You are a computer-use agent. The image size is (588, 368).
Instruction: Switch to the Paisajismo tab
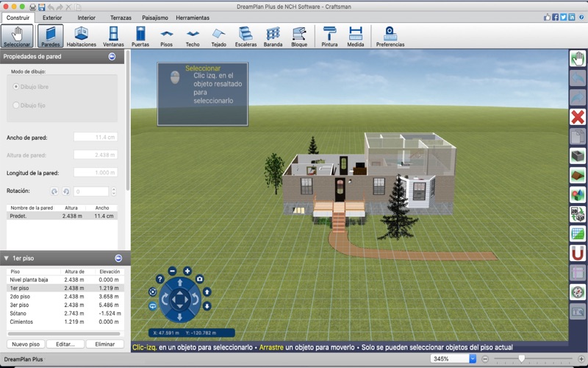click(155, 18)
